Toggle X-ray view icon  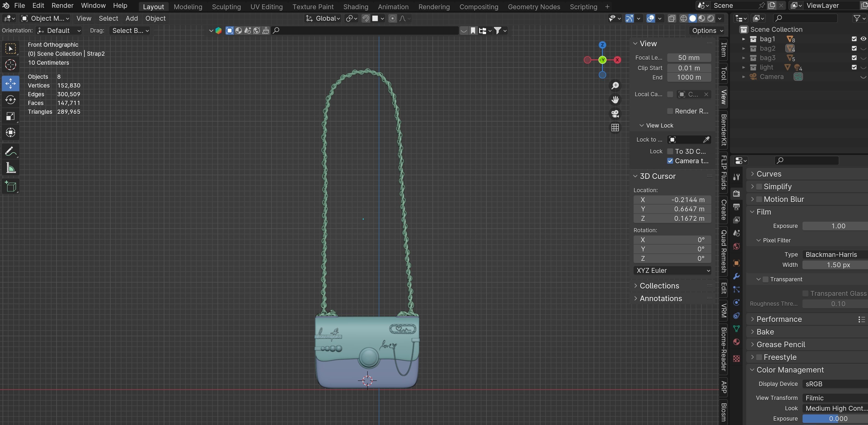coord(672,18)
